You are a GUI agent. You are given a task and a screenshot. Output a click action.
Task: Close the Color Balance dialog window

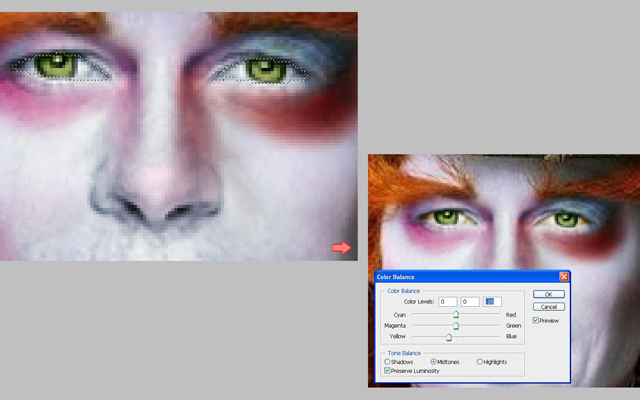[564, 277]
